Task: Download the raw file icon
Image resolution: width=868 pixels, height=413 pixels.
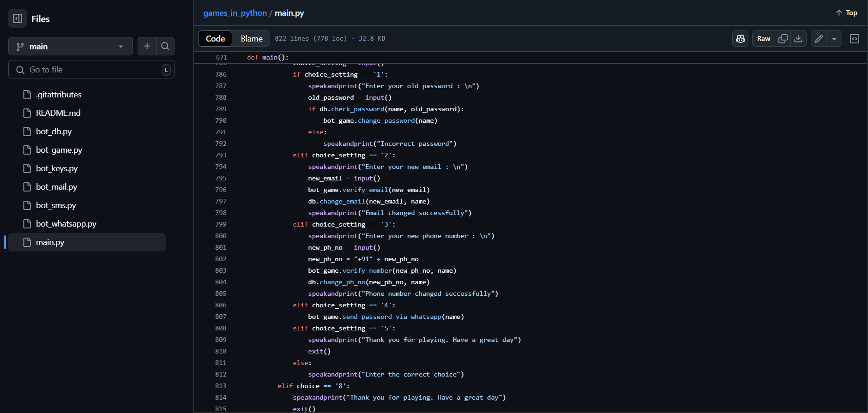Action: pyautogui.click(x=798, y=39)
